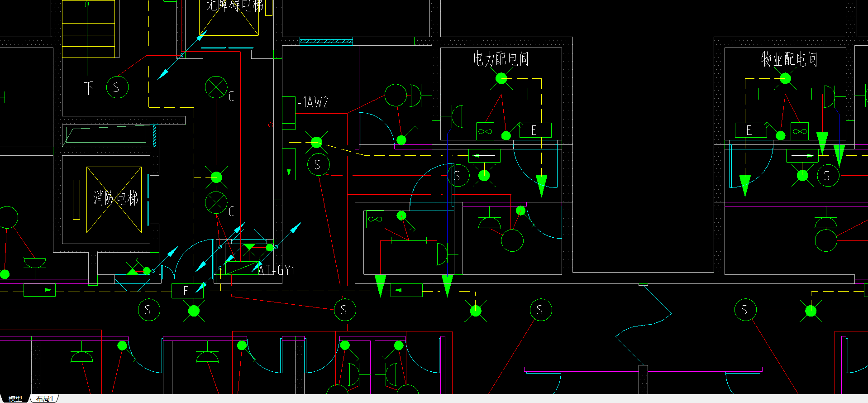Open the 布局1 layout tab

click(x=45, y=398)
